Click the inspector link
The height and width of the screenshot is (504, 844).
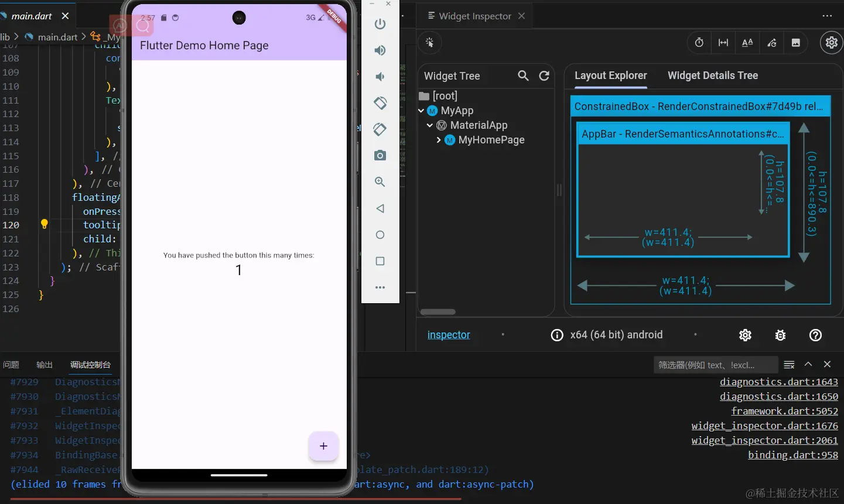click(x=449, y=335)
